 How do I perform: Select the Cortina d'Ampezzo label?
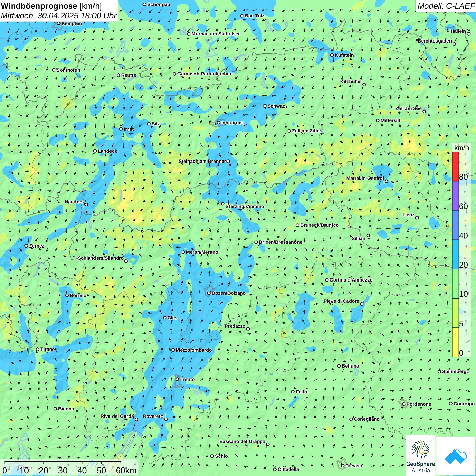click(351, 280)
